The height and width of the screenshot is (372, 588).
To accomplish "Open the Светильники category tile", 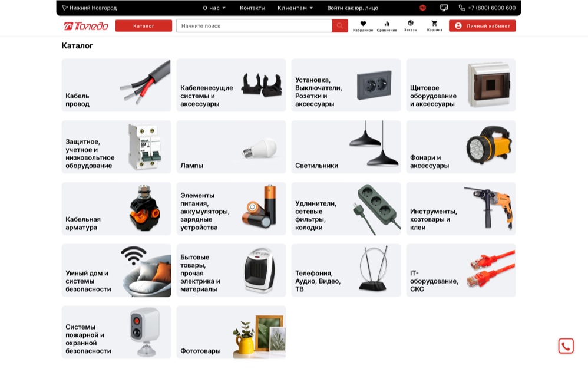I will coord(346,147).
